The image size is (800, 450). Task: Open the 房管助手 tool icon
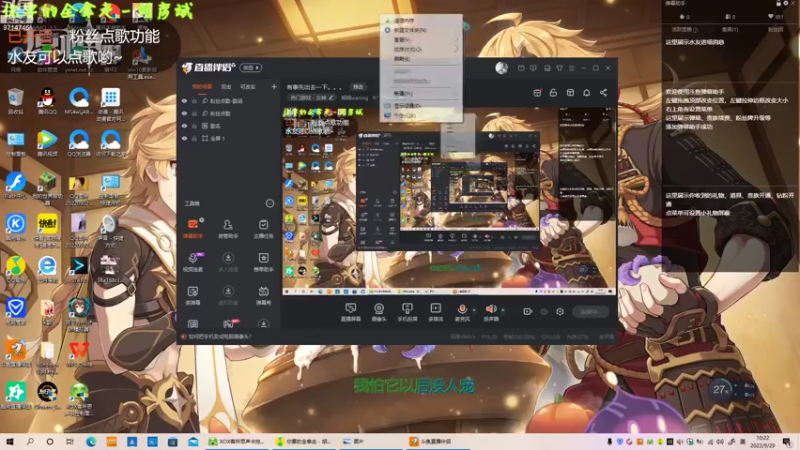point(228,228)
